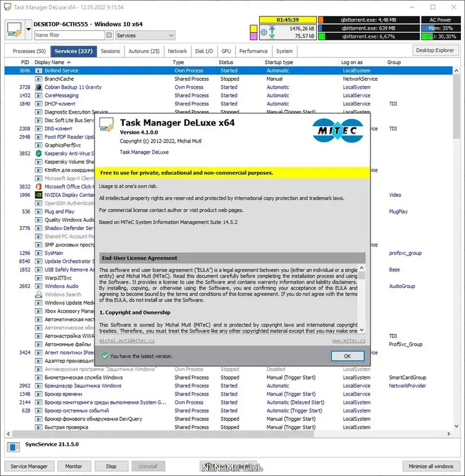Click the Stop button
Image resolution: width=465 pixels, height=476 pixels.
click(x=111, y=466)
